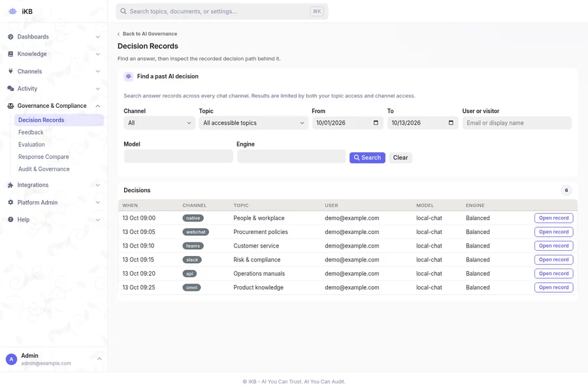This screenshot has width=588, height=392.
Task: Click the Platform Admin gear icon
Action: coord(10,202)
